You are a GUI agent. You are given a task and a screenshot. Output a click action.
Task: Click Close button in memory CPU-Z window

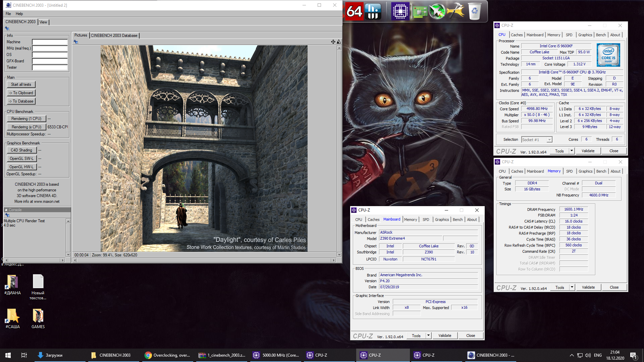click(614, 287)
